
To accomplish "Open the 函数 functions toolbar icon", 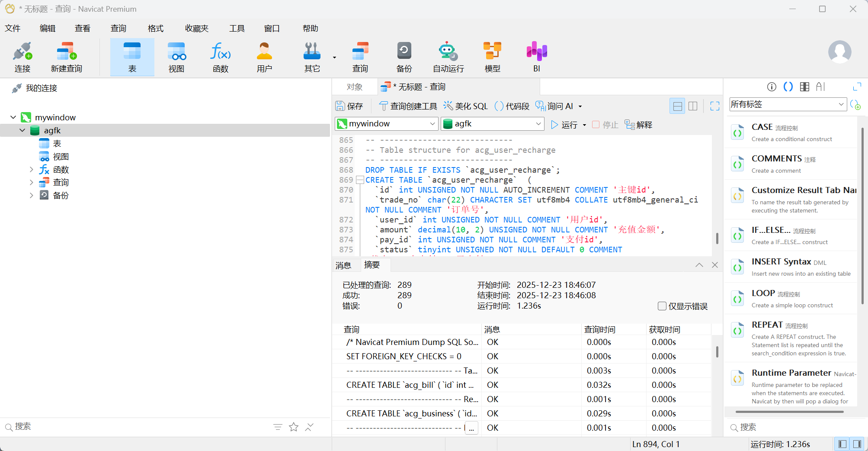I will [220, 57].
